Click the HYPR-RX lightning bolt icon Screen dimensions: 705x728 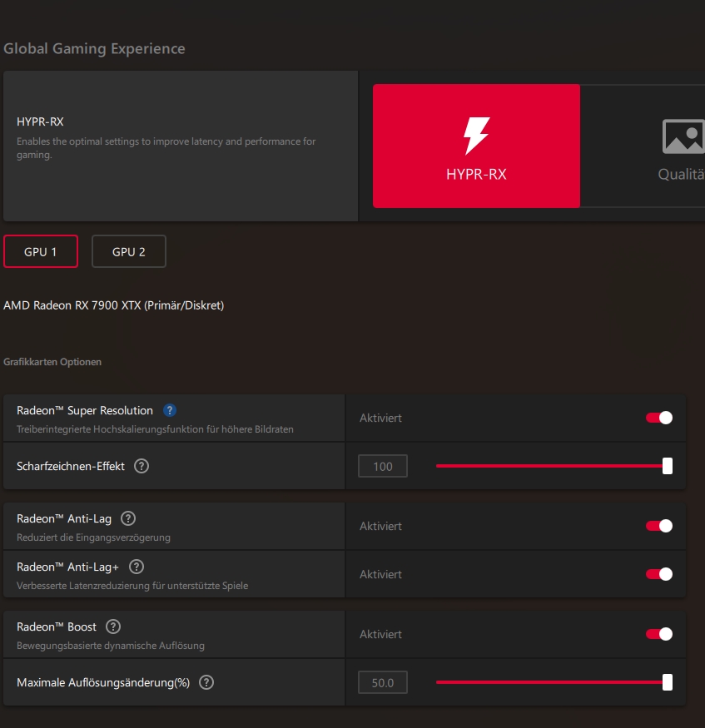coord(476,135)
